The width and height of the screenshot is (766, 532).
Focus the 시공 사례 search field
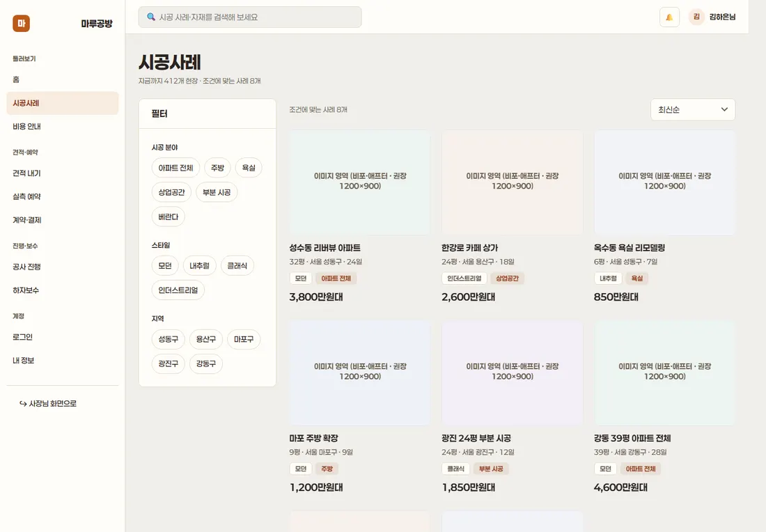pos(249,17)
